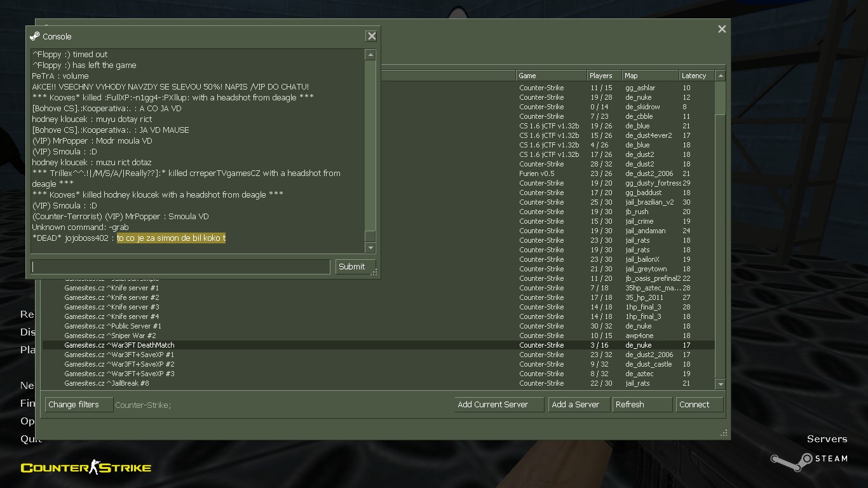The image size is (868, 488).
Task: Click the console scroll down arrow
Action: point(370,248)
